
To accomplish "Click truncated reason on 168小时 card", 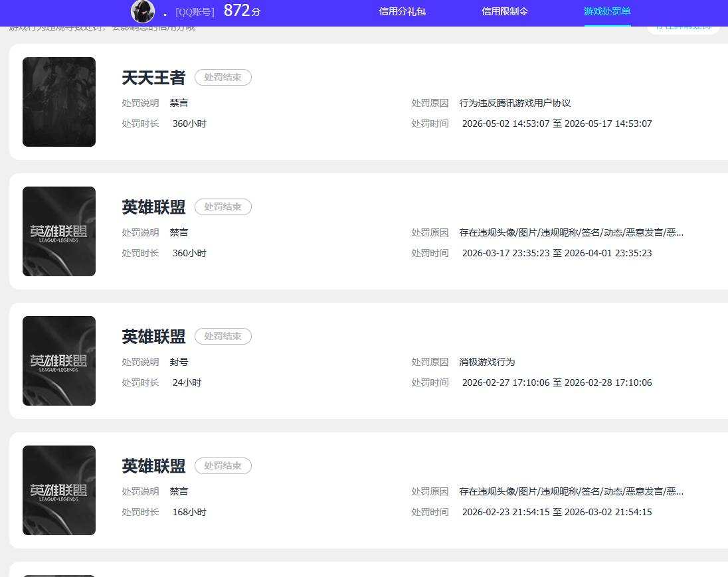I will pos(571,491).
